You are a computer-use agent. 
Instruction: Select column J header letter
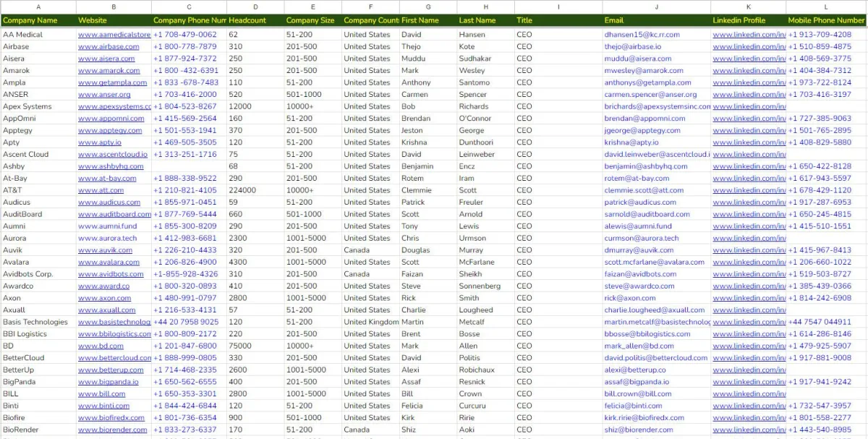point(656,7)
